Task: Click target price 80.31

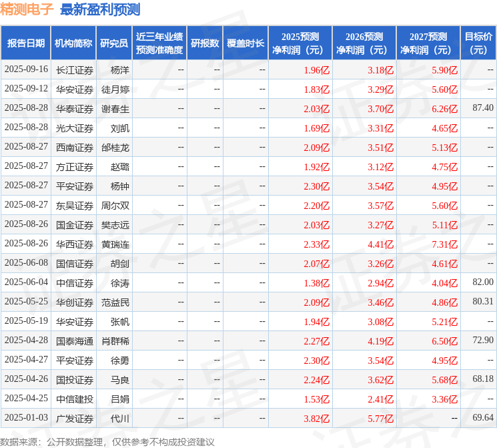Action: (483, 301)
